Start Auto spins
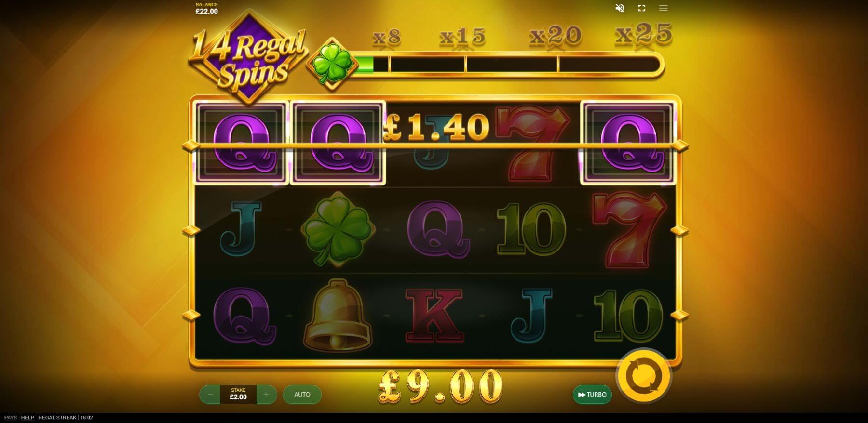 click(x=302, y=395)
